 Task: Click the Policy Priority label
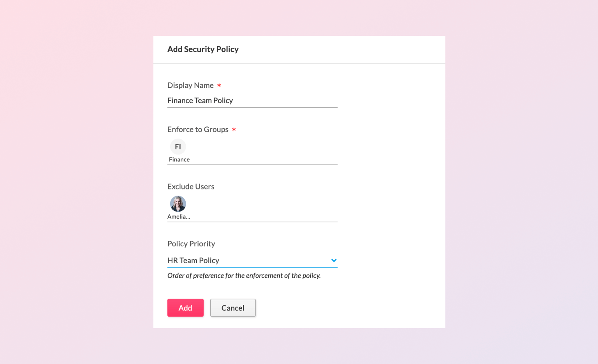coord(191,244)
